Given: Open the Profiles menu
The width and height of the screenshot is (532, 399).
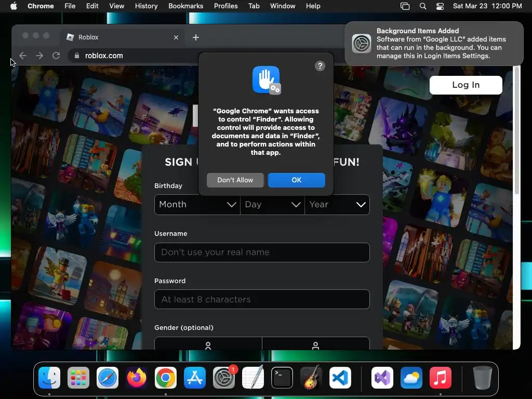Looking at the screenshot, I should click(x=225, y=6).
